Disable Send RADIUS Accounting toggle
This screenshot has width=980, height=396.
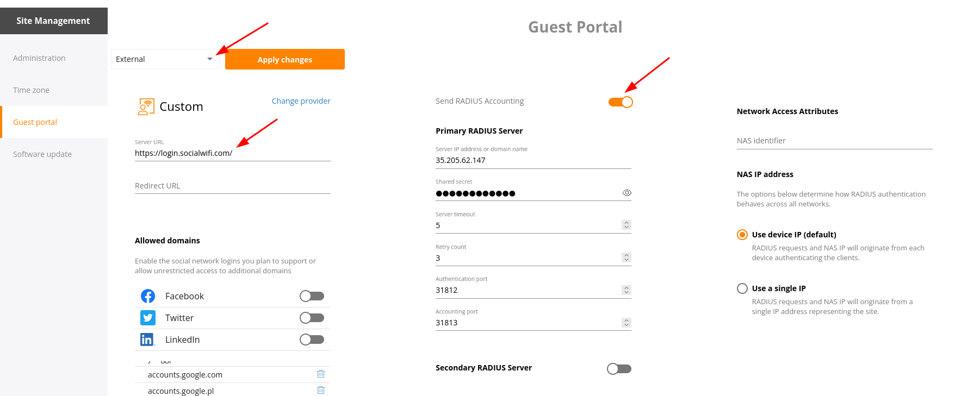621,102
